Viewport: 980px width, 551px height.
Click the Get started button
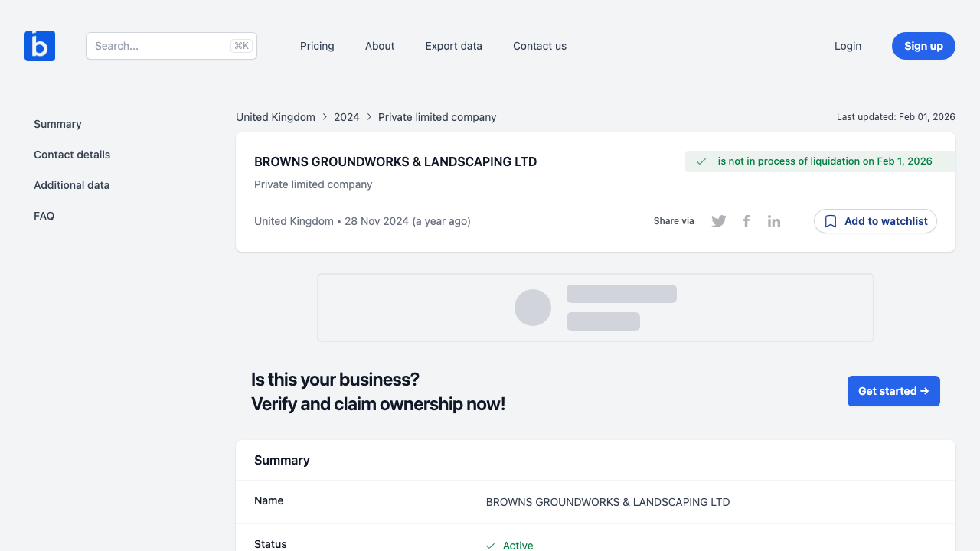coord(893,391)
